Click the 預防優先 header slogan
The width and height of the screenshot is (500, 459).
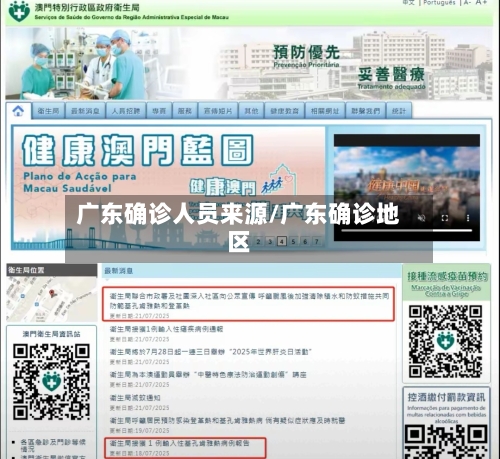[306, 53]
